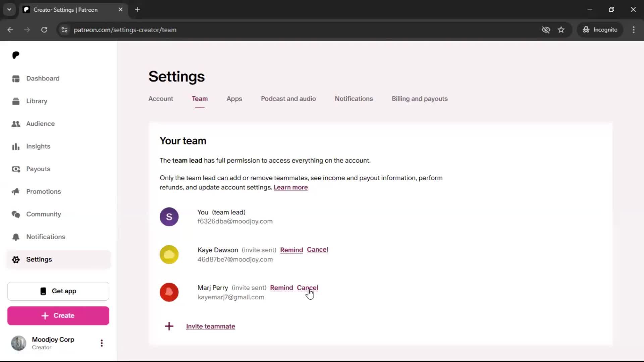Send a reminder to Kaye Dawson
Viewport: 644px width, 362px height.
291,250
